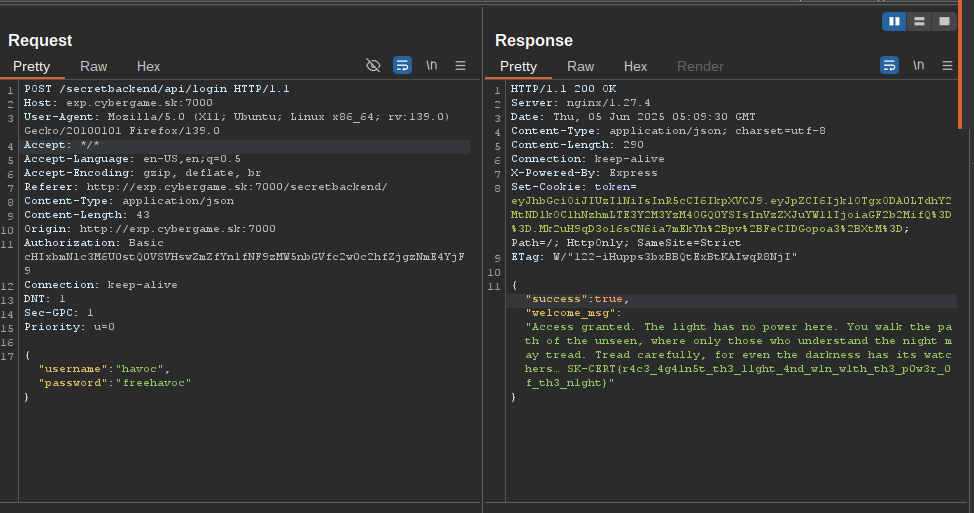This screenshot has width=974, height=513.
Task: Select side-by-side split layout icon
Action: click(894, 21)
